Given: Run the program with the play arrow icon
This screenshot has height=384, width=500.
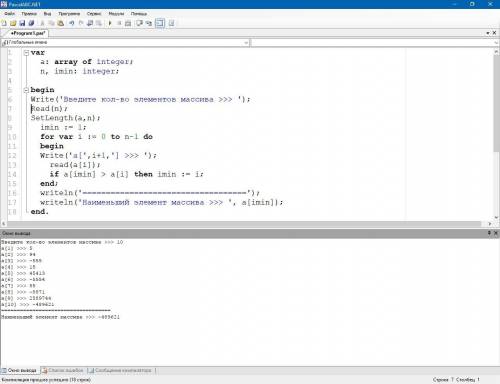Looking at the screenshot, I should (110, 23).
